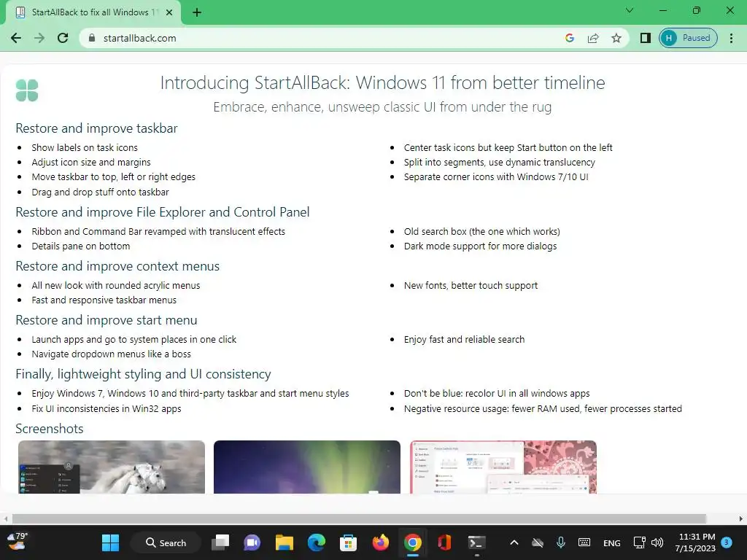747x560 pixels.
Task: Open the Chrome side panel
Action: pyautogui.click(x=646, y=38)
